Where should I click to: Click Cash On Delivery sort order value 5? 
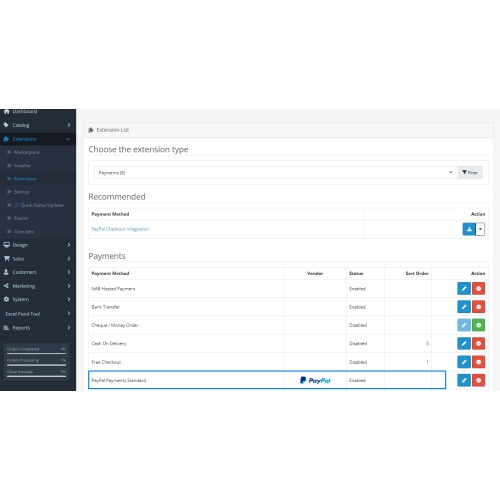point(427,343)
